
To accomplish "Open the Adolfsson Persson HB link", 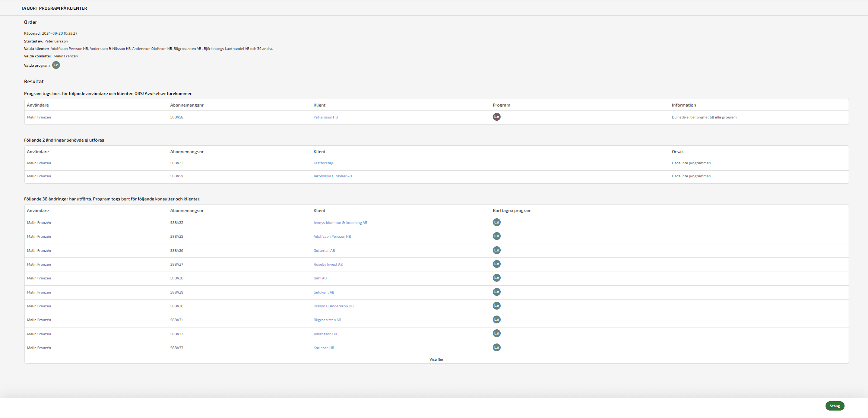I will [x=332, y=237].
